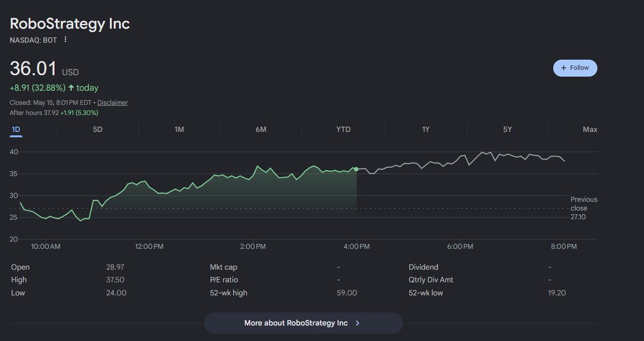
Task: Click the Low value 24.00
Action: coord(116,293)
